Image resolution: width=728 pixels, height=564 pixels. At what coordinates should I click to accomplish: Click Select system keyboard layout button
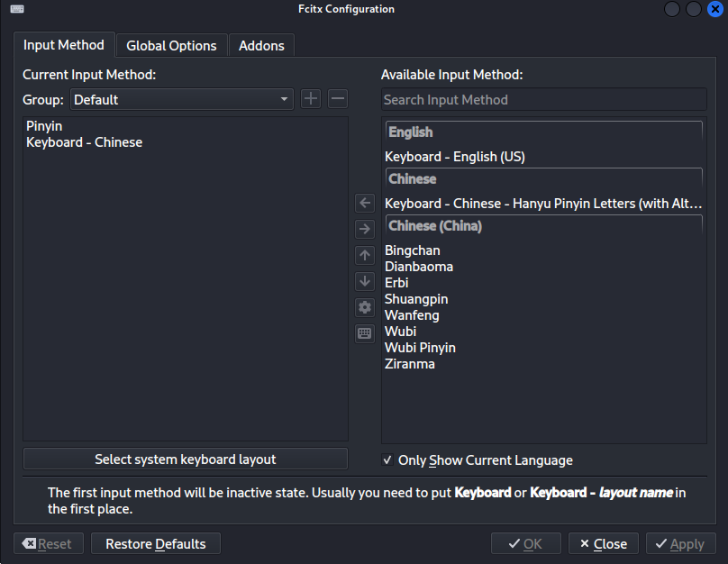(186, 459)
